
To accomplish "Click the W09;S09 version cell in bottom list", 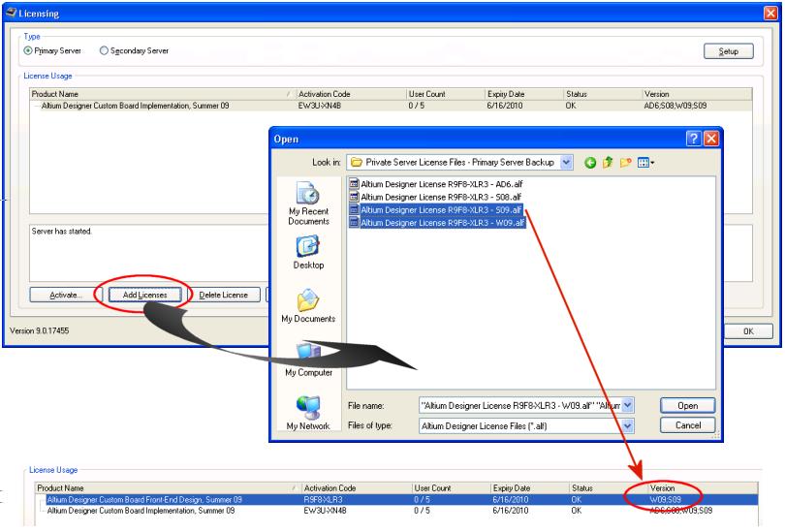I will pos(666,499).
